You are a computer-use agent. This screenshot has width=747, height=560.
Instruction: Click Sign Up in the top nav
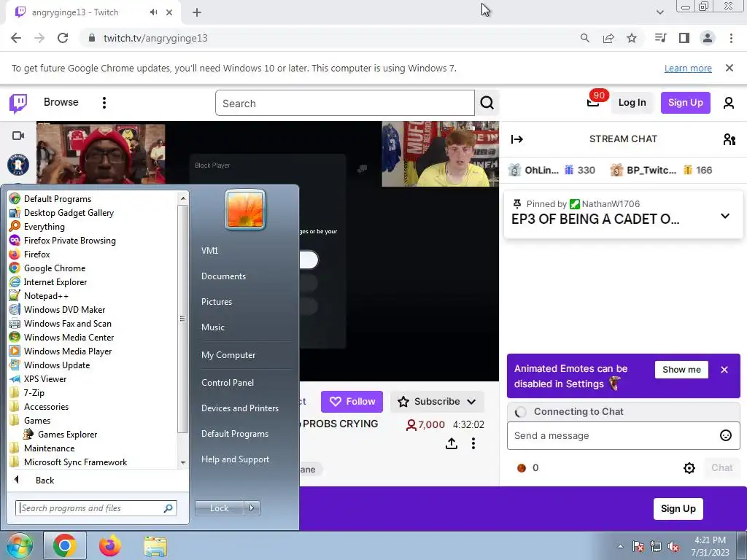point(685,102)
